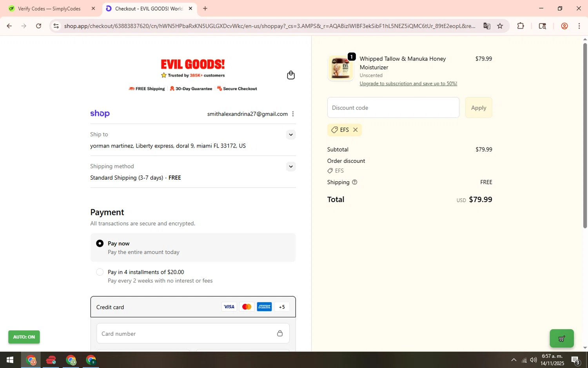Open the Chrome profile icon
This screenshot has width=588, height=368.
tap(564, 26)
